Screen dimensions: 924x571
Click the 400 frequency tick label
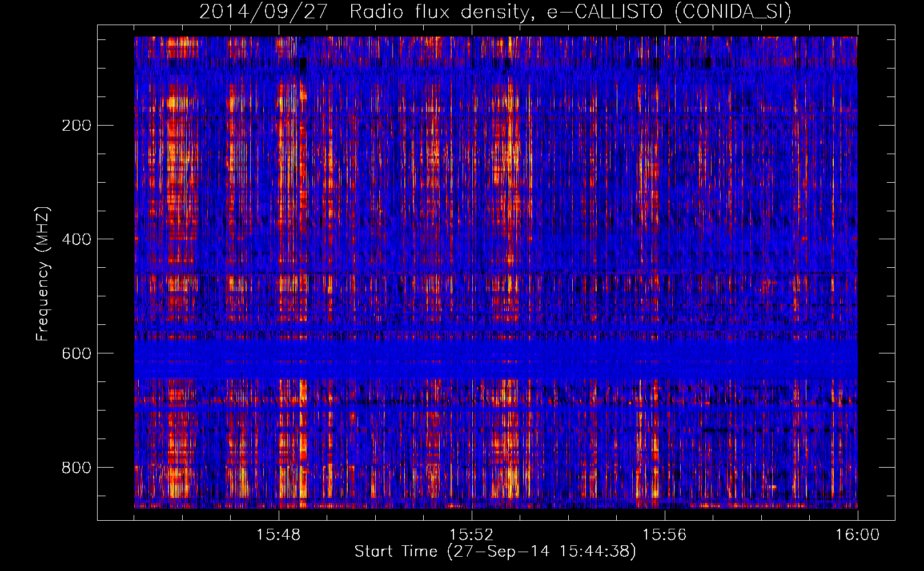tap(77, 239)
